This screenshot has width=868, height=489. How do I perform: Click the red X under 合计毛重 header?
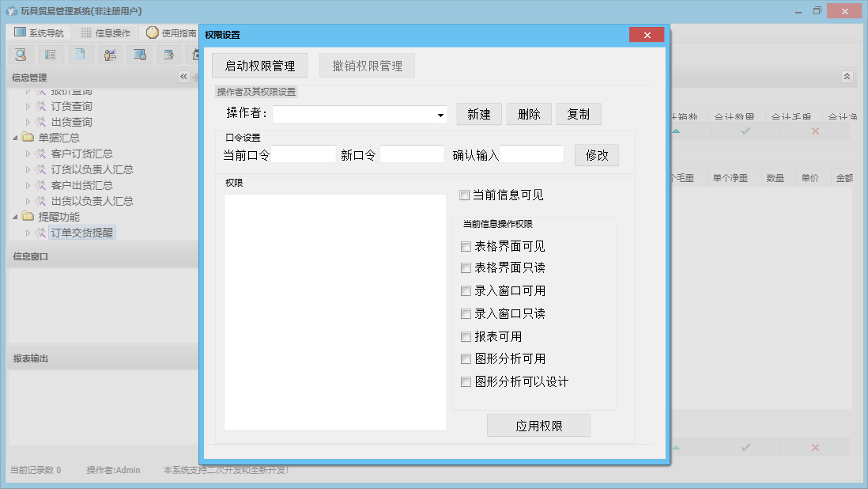point(815,131)
